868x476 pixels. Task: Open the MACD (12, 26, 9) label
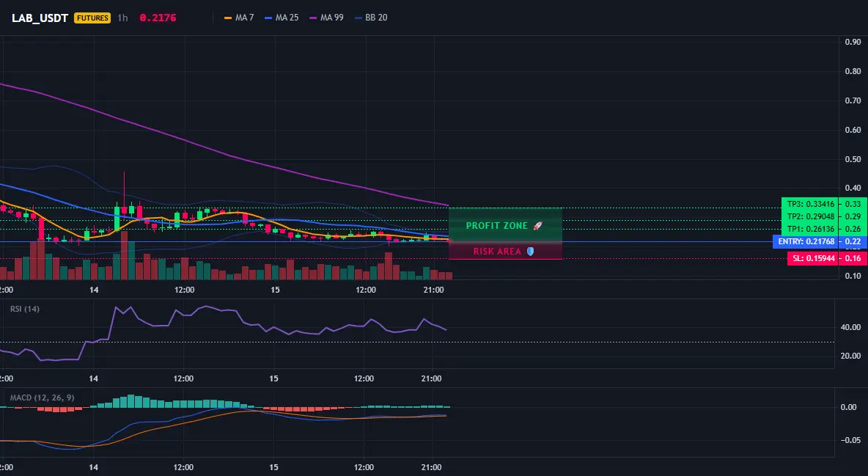(x=42, y=398)
